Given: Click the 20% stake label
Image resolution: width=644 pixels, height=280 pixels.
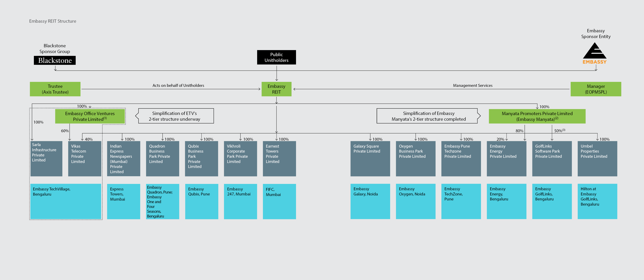Looking at the screenshot, I should point(500,139).
